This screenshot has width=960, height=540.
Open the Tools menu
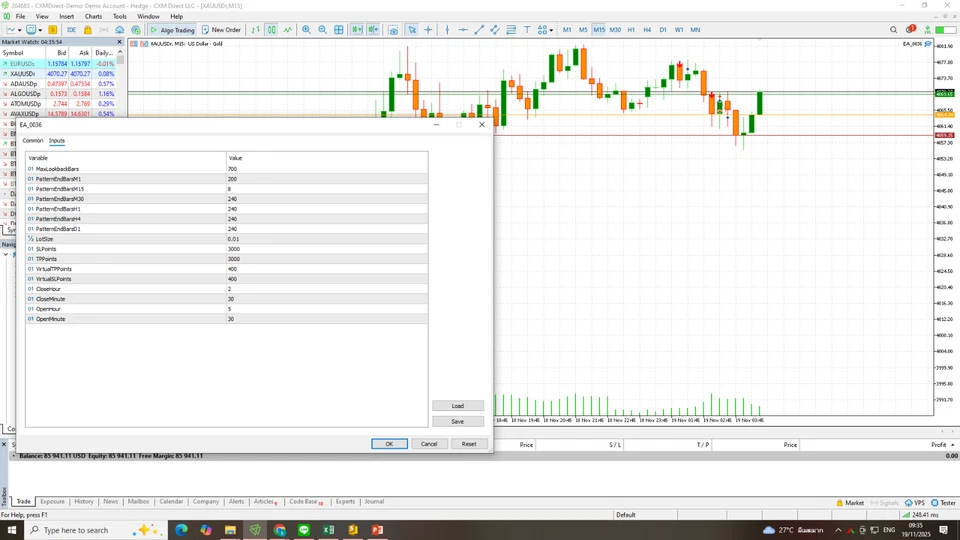(x=119, y=17)
